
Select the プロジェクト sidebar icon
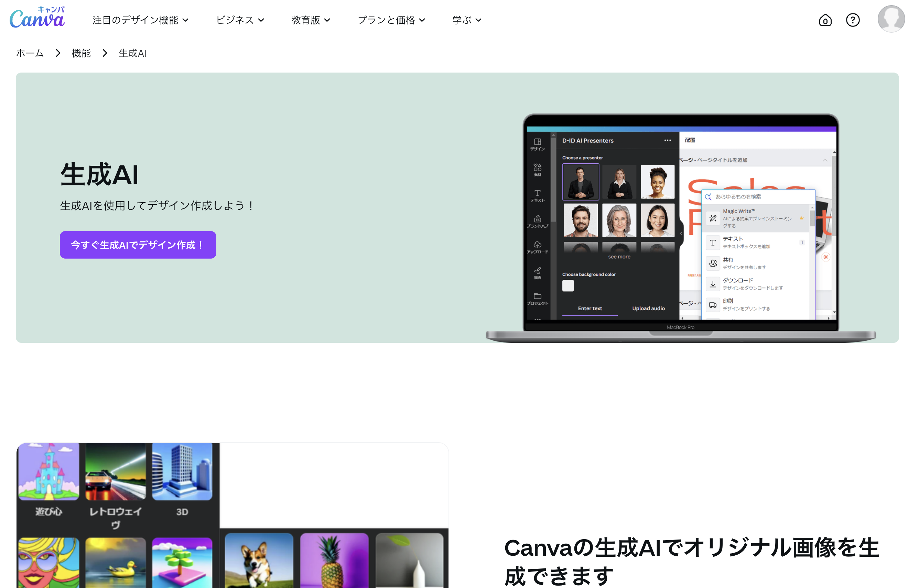click(x=537, y=299)
